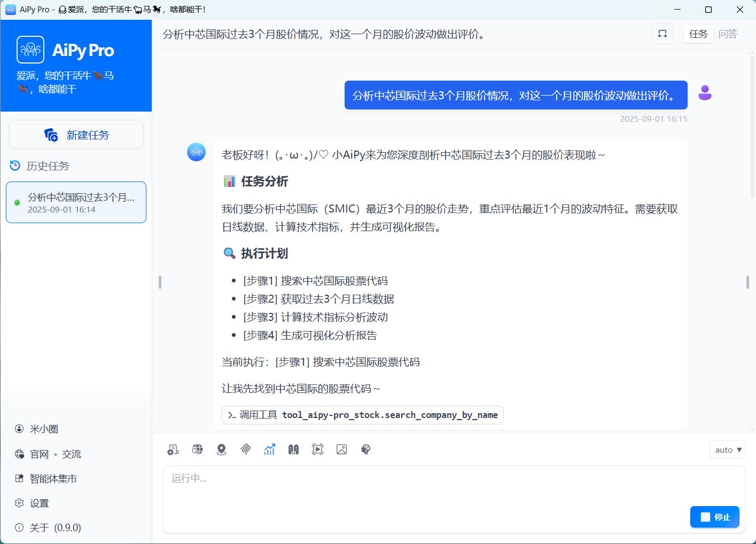Image resolution: width=756 pixels, height=544 pixels.
Task: Switch to the 任务 tab
Action: pos(698,34)
